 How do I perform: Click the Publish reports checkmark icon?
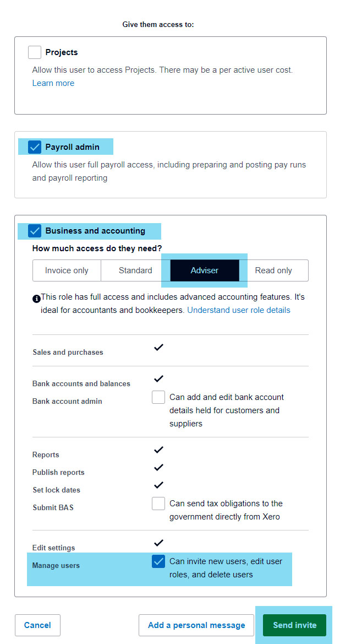tap(158, 468)
